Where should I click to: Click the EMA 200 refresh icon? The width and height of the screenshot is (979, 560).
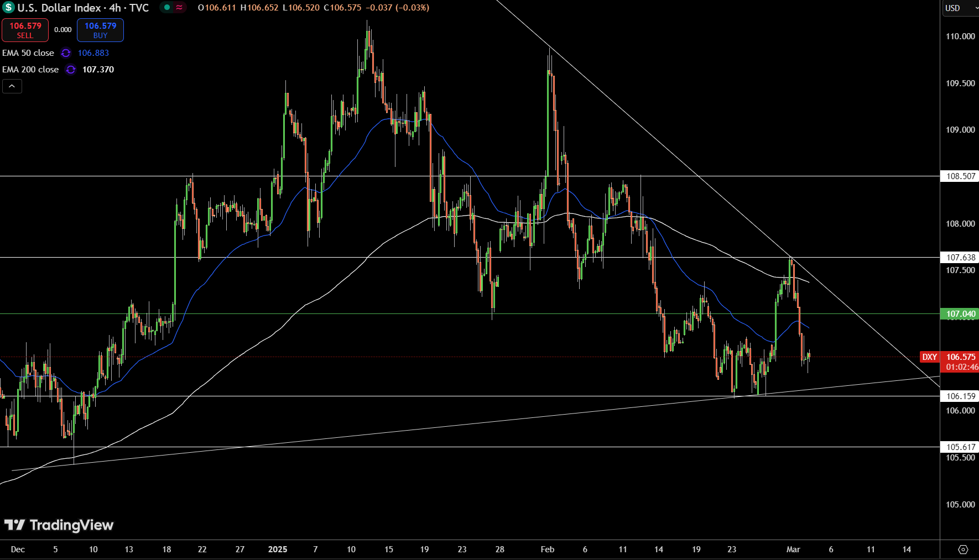coord(71,70)
